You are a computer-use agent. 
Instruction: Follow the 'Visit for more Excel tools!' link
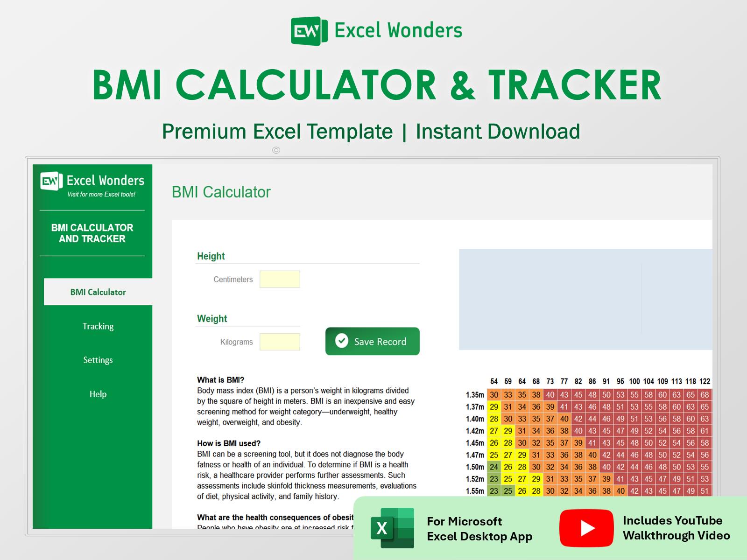click(x=101, y=194)
